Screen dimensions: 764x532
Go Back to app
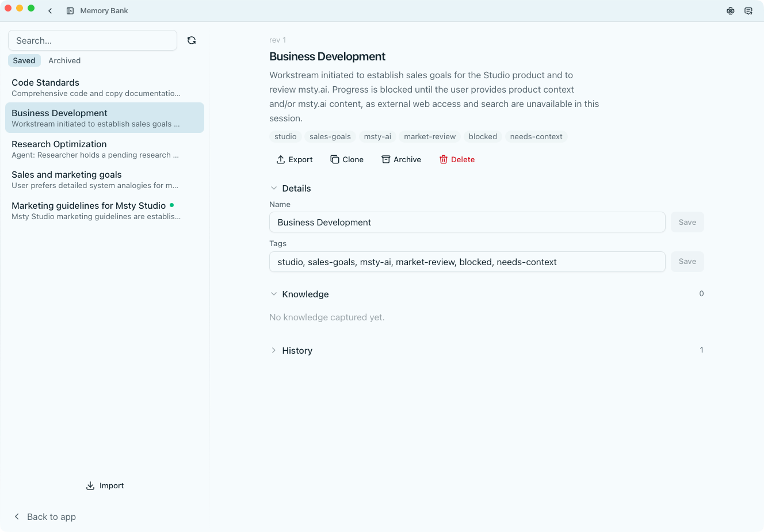[45, 516]
